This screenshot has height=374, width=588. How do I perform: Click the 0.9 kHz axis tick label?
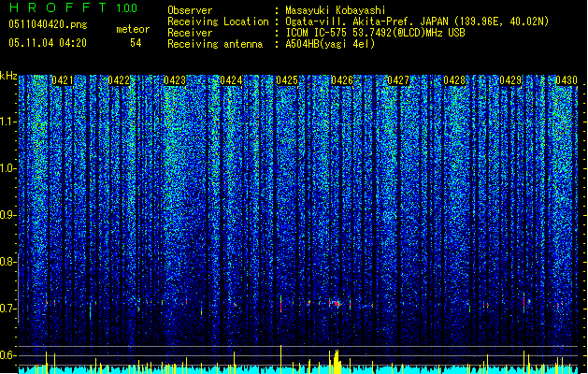click(x=7, y=215)
